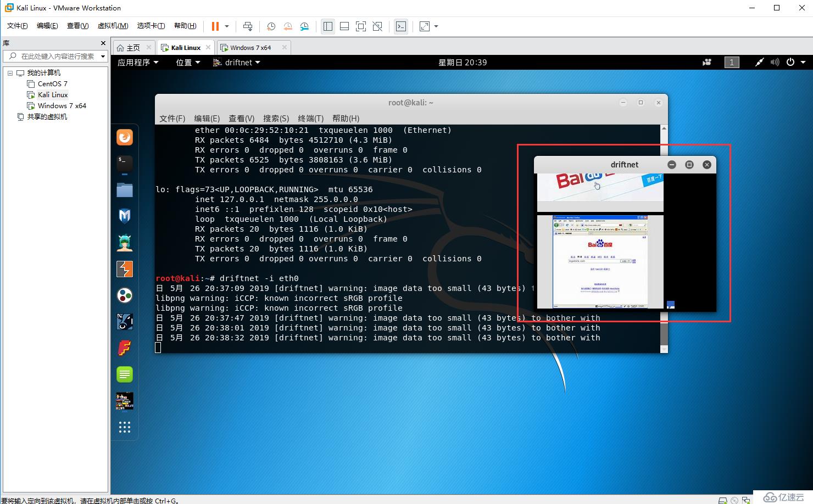Open the workspace indicator 1

click(732, 62)
